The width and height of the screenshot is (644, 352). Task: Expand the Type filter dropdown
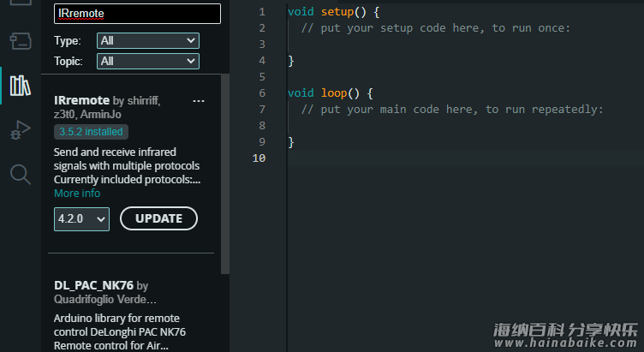[x=147, y=40]
